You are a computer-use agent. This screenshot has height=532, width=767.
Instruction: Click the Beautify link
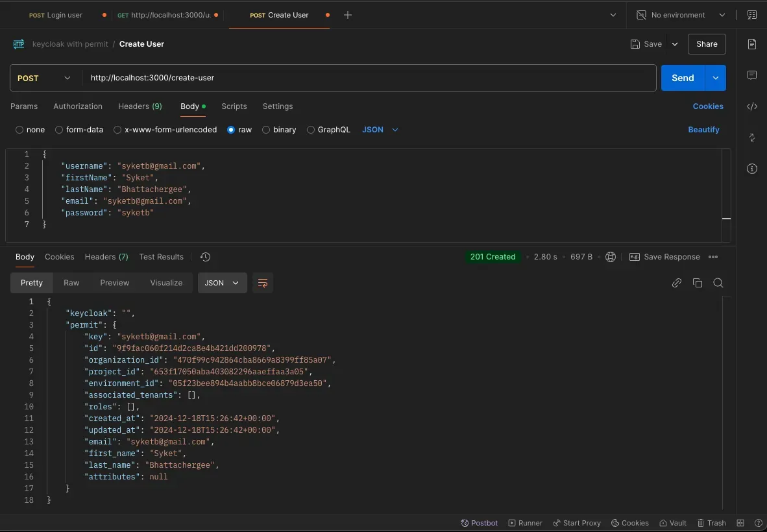703,130
